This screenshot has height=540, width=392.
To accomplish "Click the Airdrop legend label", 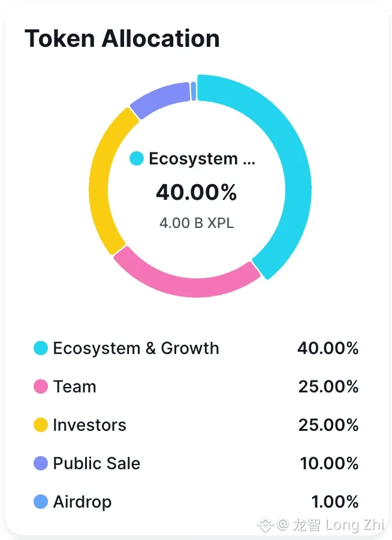I will coord(82,502).
